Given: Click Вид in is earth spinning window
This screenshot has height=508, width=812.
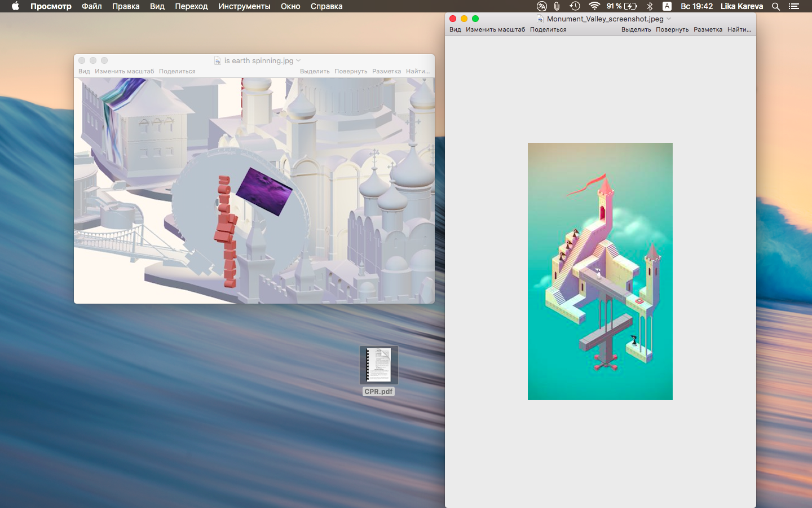Looking at the screenshot, I should pyautogui.click(x=84, y=71).
